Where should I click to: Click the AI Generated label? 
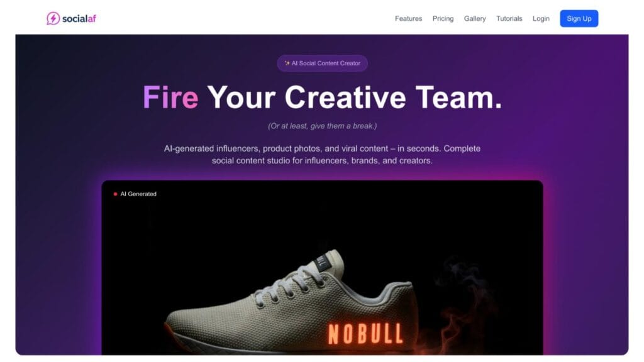[x=138, y=194]
